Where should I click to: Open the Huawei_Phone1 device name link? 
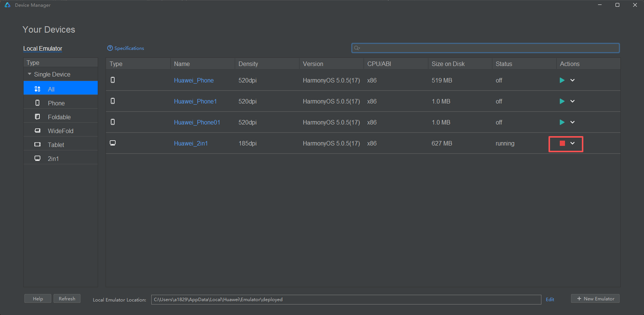[195, 101]
